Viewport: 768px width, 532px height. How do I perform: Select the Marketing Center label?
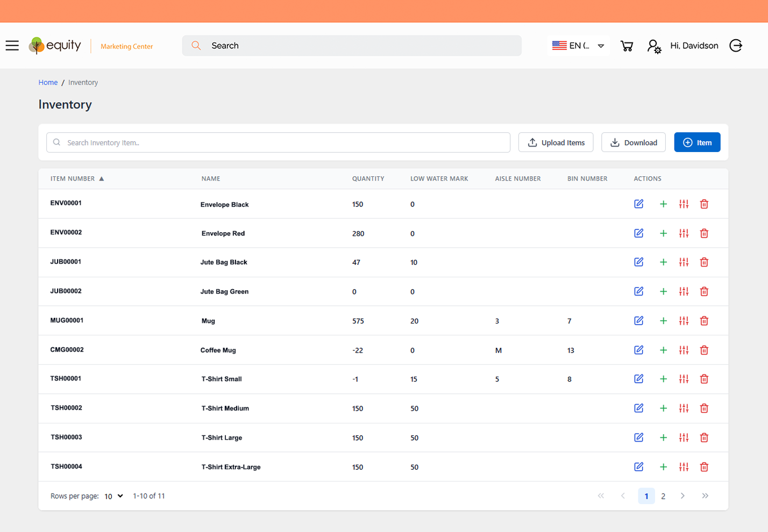[125, 47]
